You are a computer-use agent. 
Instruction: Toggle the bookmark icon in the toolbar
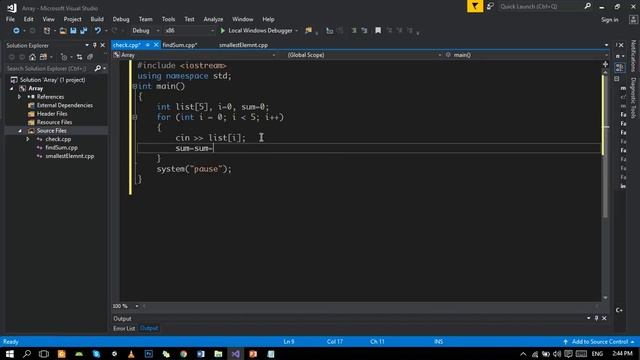click(378, 31)
